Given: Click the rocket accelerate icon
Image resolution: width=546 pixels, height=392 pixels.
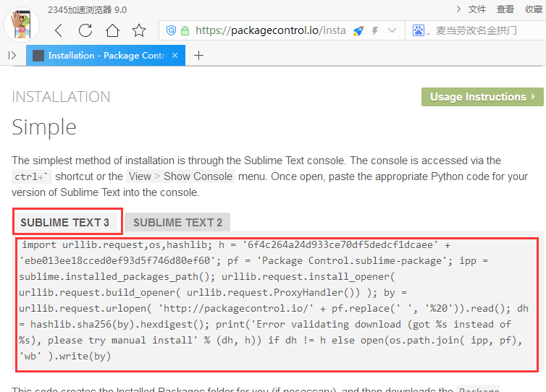Looking at the screenshot, I should (358, 31).
